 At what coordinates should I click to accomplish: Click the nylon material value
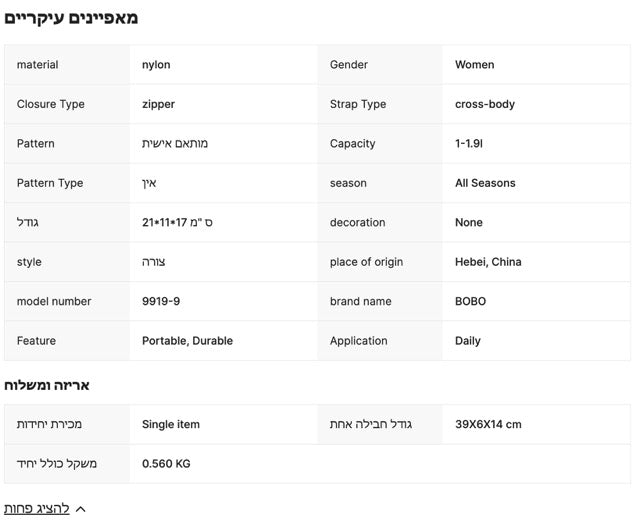[x=156, y=65]
